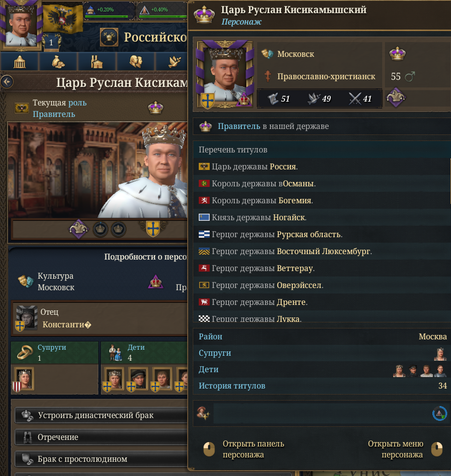Click the Russian double-headed eagle flag
The height and width of the screenshot is (476, 451).
point(63,18)
